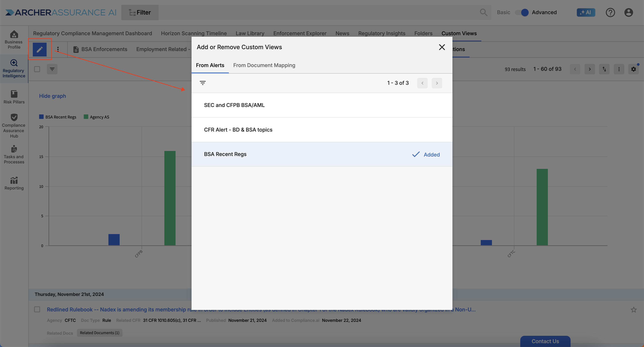Check the Redlined Rulebook document checkbox

click(37, 310)
